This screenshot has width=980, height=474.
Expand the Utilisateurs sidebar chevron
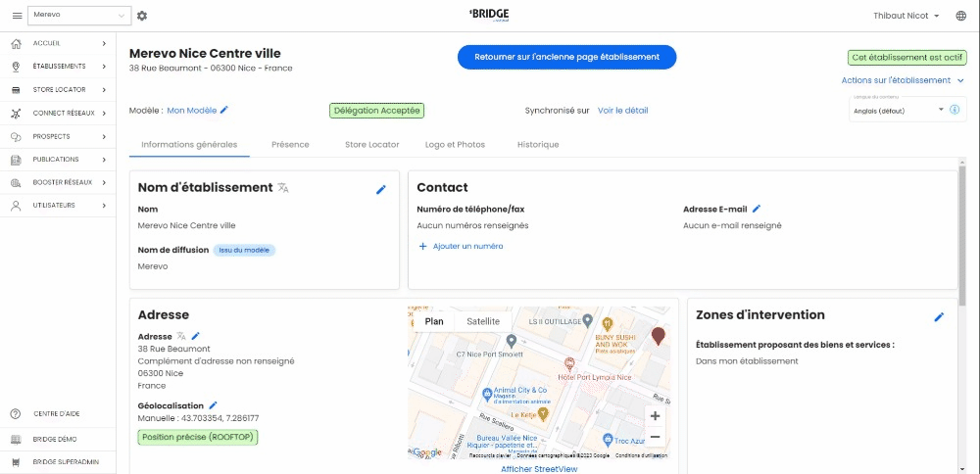[105, 206]
